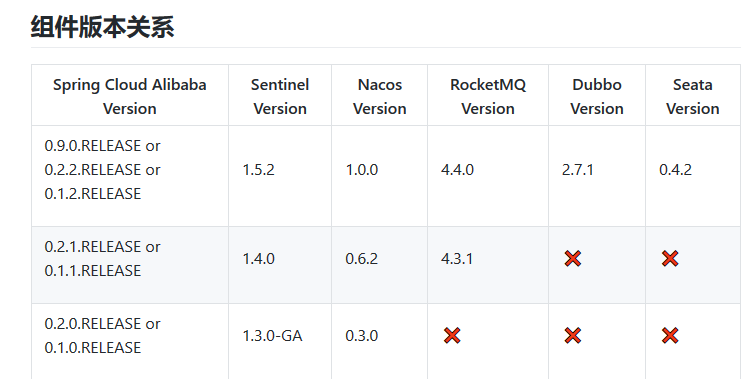
Task: Click Nacos version 0.6.2 cell
Action: [x=379, y=265]
